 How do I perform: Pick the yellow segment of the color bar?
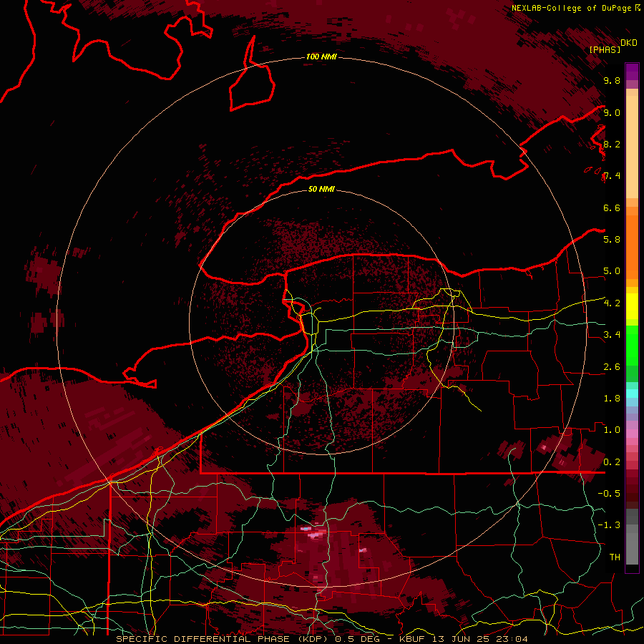point(632,306)
